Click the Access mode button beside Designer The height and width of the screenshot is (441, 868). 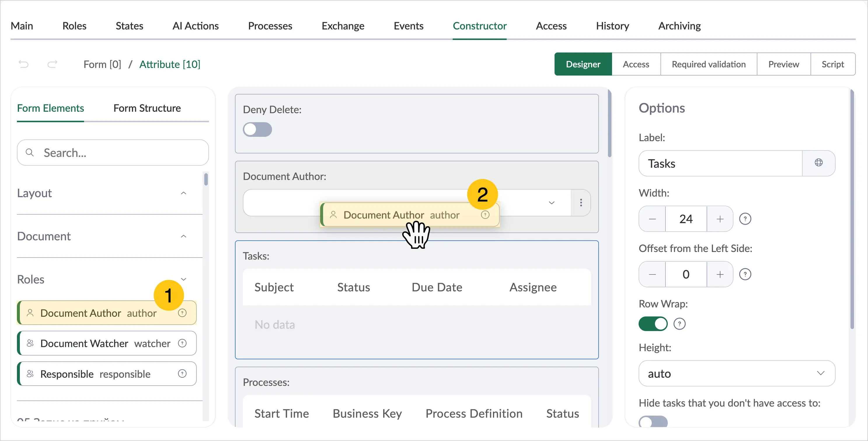(x=636, y=64)
